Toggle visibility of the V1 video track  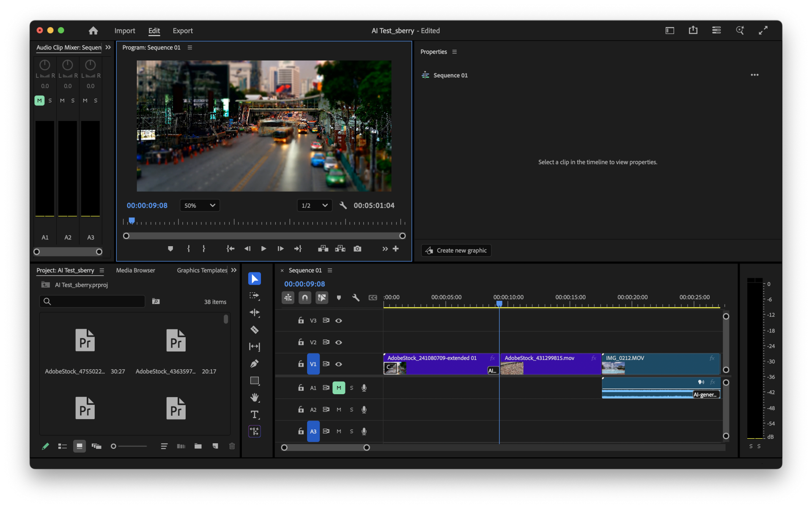338,364
